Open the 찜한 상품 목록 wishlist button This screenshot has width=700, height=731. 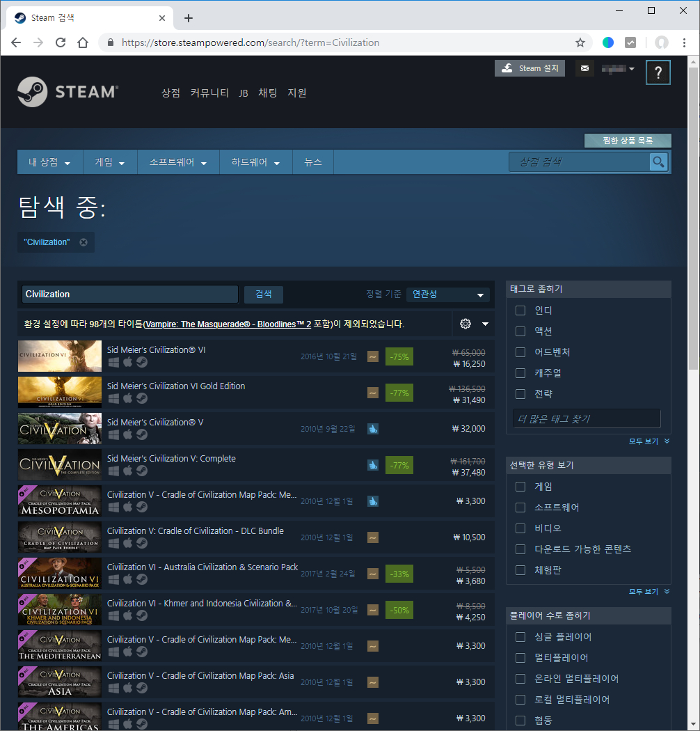click(628, 141)
